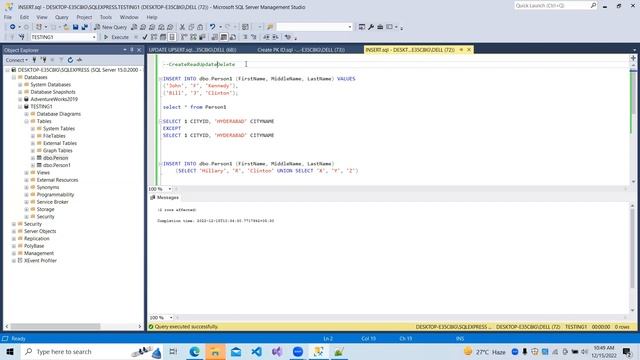Click the Find in Files icon
Image resolution: width=640 pixels, height=360 pixels.
coord(270,27)
